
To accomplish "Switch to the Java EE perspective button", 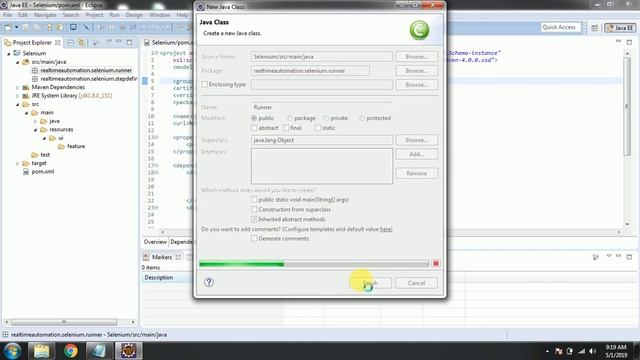I will click(x=620, y=28).
